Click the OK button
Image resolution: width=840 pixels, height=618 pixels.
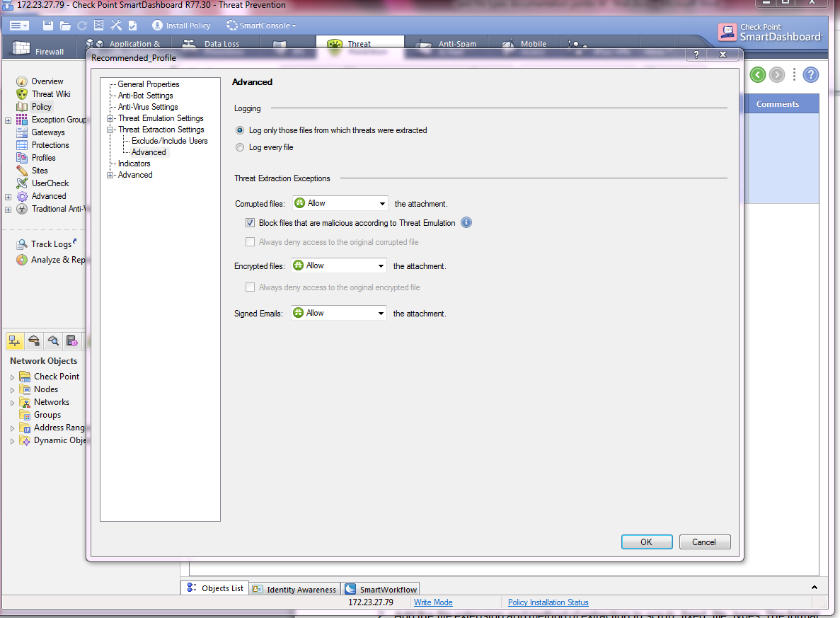[x=647, y=542]
